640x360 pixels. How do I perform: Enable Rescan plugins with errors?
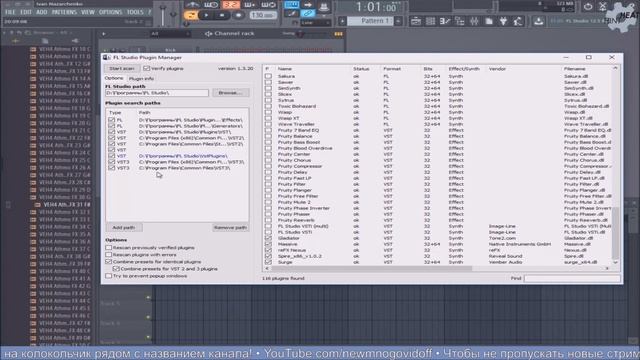click(109, 255)
